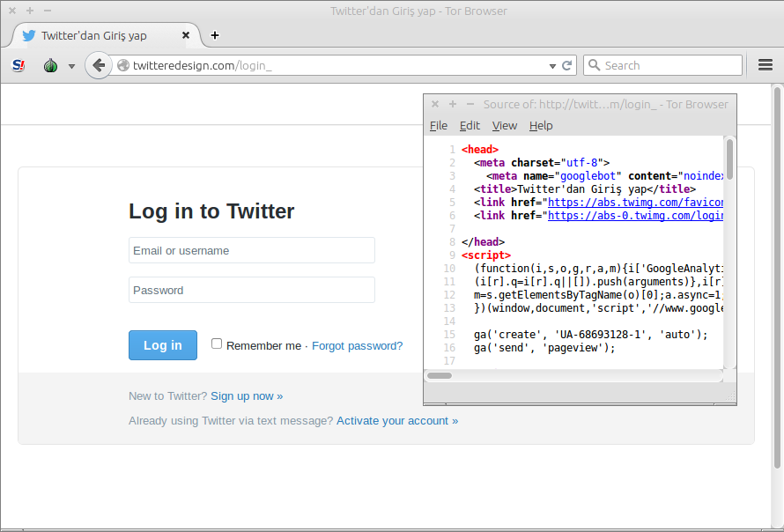
Task: Click the NoScript S! toolbar icon
Action: (18, 65)
